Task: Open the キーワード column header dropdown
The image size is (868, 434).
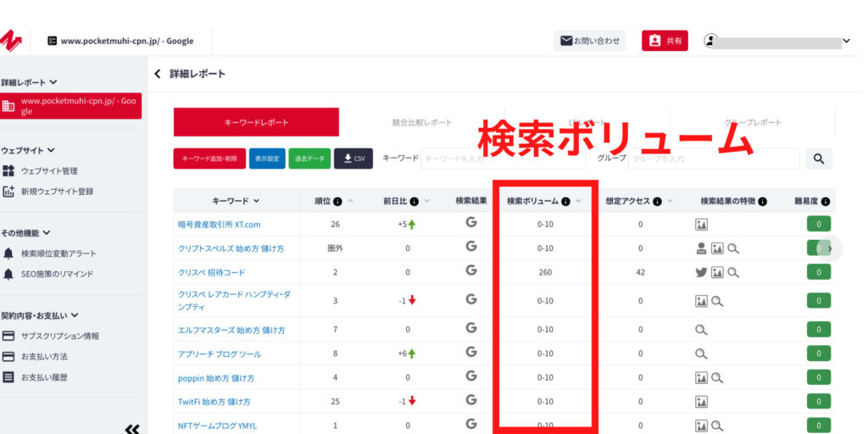Action: [256, 202]
